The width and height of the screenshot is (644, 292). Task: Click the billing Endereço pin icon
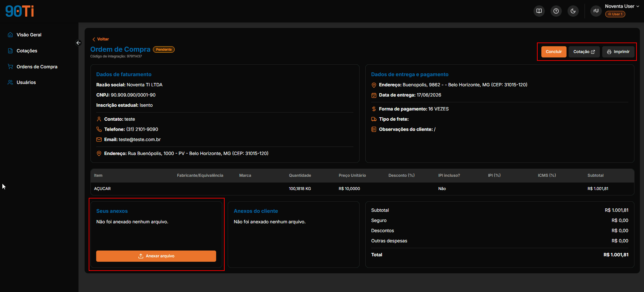99,153
